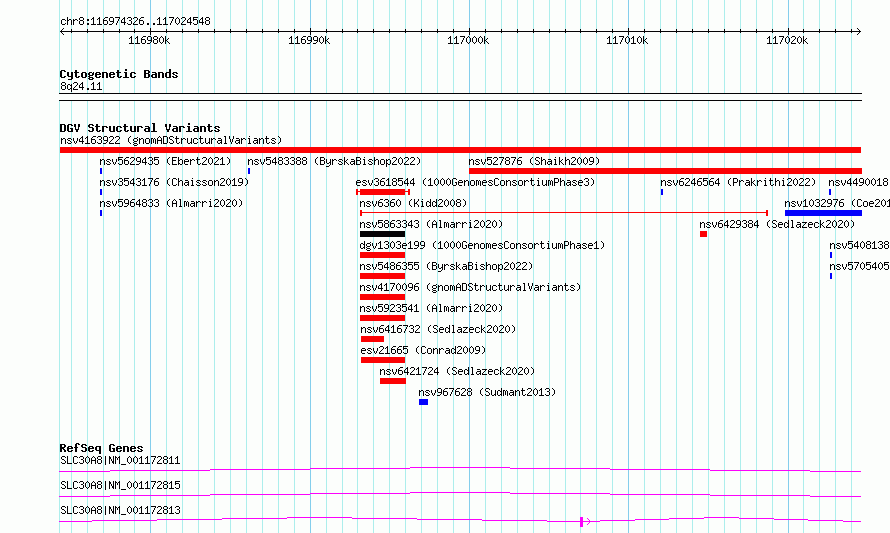Viewport: 890px width, 533px height.
Task: Select the red esv3618544 variant glyph
Action: (383, 192)
